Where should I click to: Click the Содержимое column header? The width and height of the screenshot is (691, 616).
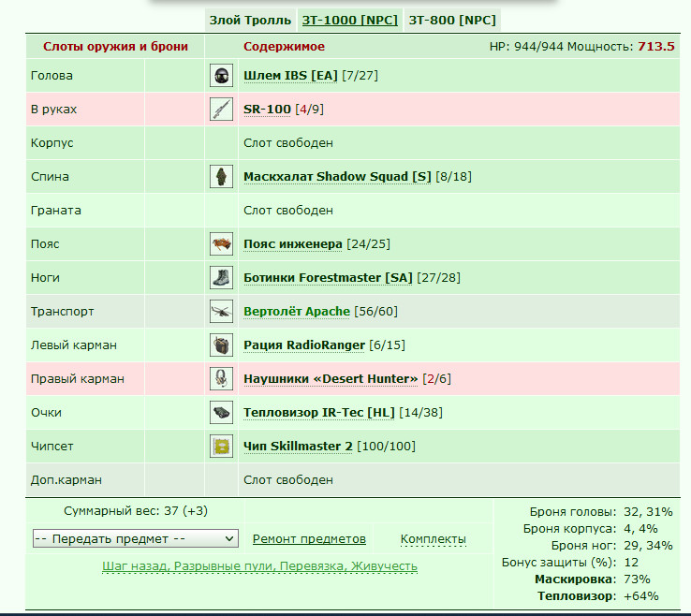[x=284, y=46]
